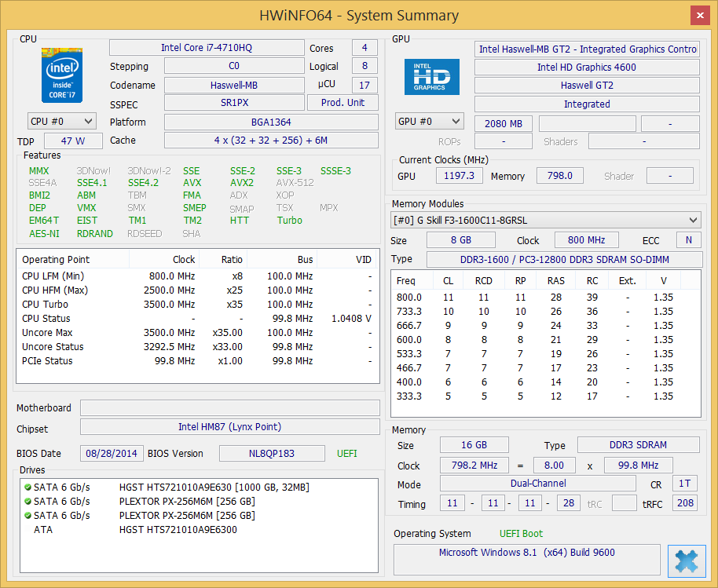Click the Intel HD Graphics 4600 field
Image resolution: width=718 pixels, height=588 pixels.
click(x=587, y=68)
